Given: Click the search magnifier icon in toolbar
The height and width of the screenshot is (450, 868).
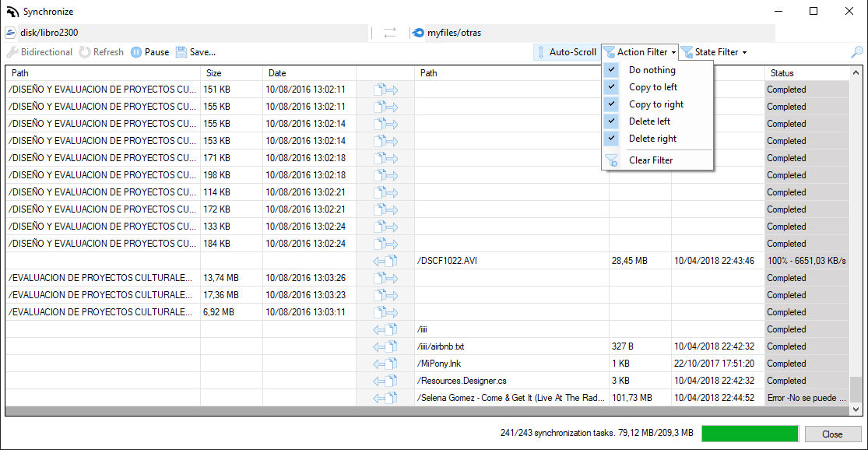Looking at the screenshot, I should [x=856, y=52].
